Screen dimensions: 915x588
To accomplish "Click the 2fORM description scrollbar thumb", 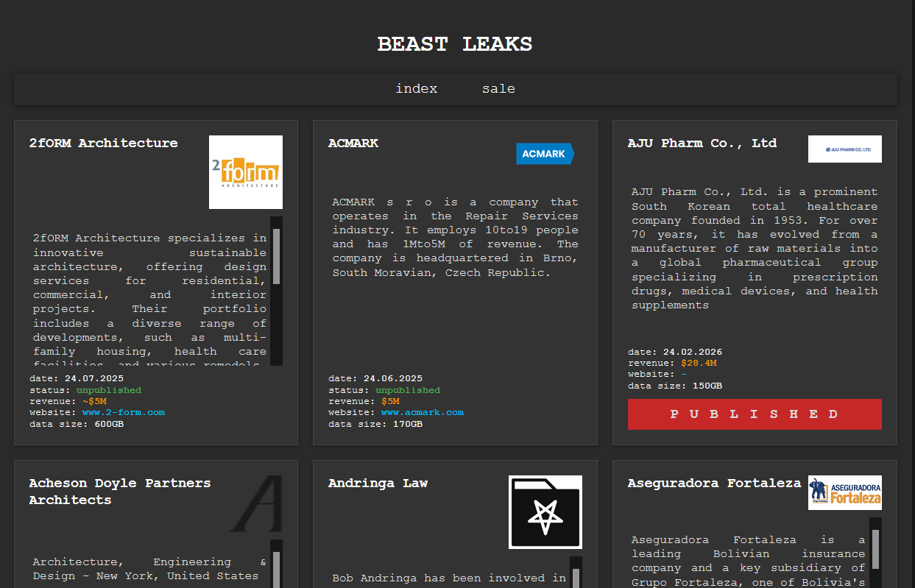I will (x=276, y=256).
